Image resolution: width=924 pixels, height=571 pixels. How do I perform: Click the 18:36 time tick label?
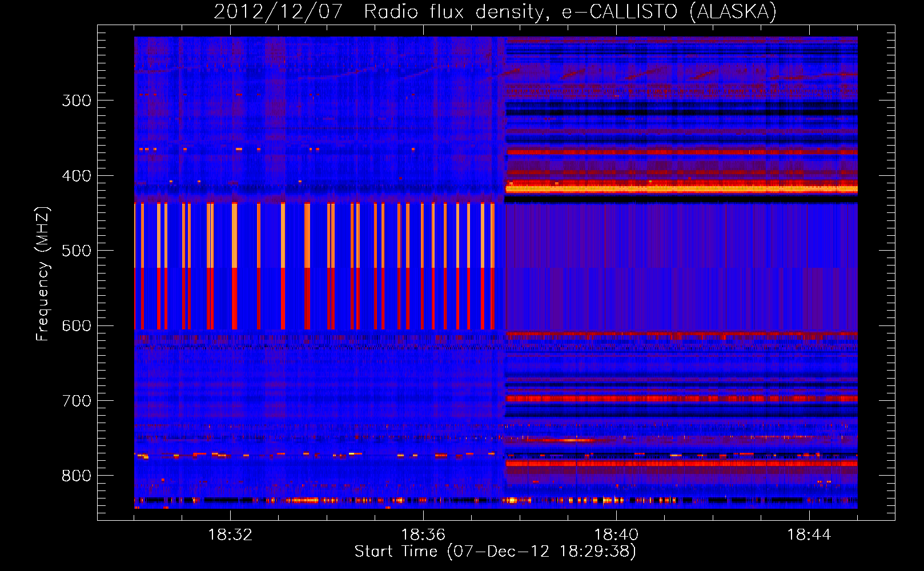tap(423, 535)
